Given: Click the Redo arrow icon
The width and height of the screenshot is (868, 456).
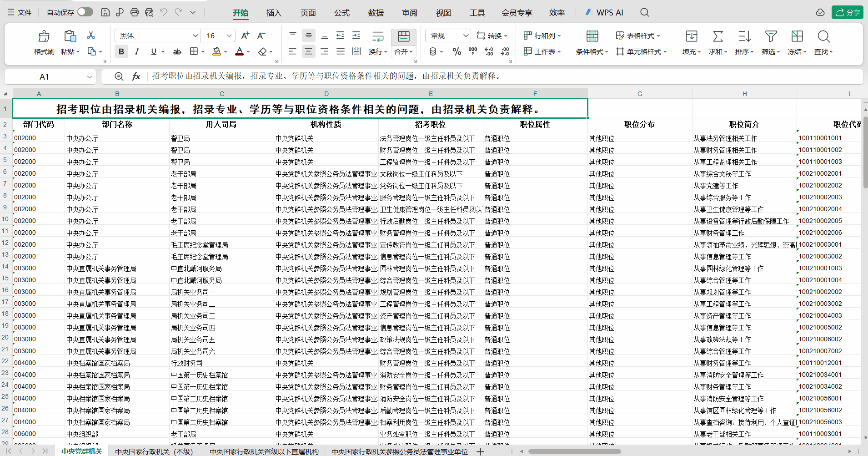Looking at the screenshot, I should point(178,12).
